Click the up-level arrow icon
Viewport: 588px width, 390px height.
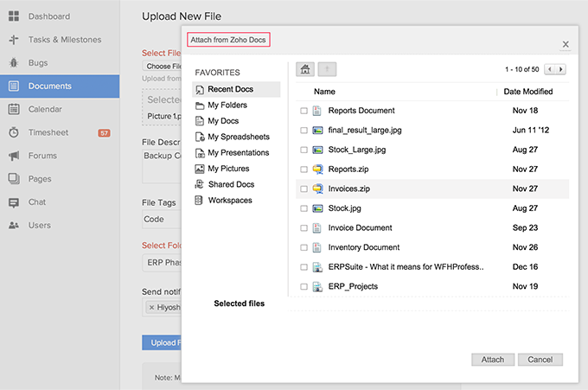pyautogui.click(x=328, y=69)
